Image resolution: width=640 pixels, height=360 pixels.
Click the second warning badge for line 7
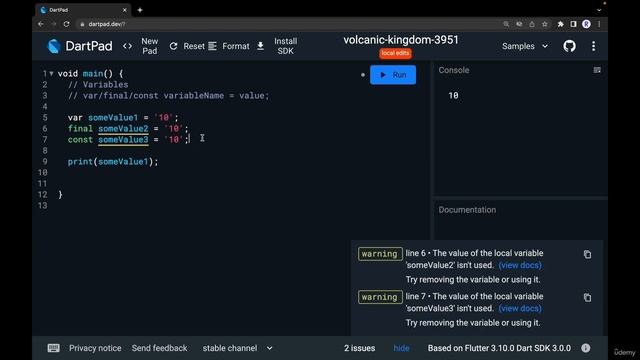(x=380, y=297)
